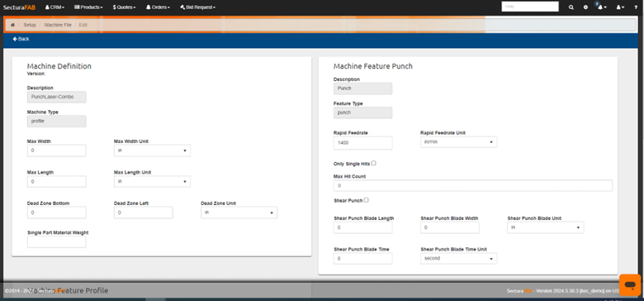Expand the Rapid Feedrate Unit dropdown
The image size is (644, 301).
tap(459, 142)
